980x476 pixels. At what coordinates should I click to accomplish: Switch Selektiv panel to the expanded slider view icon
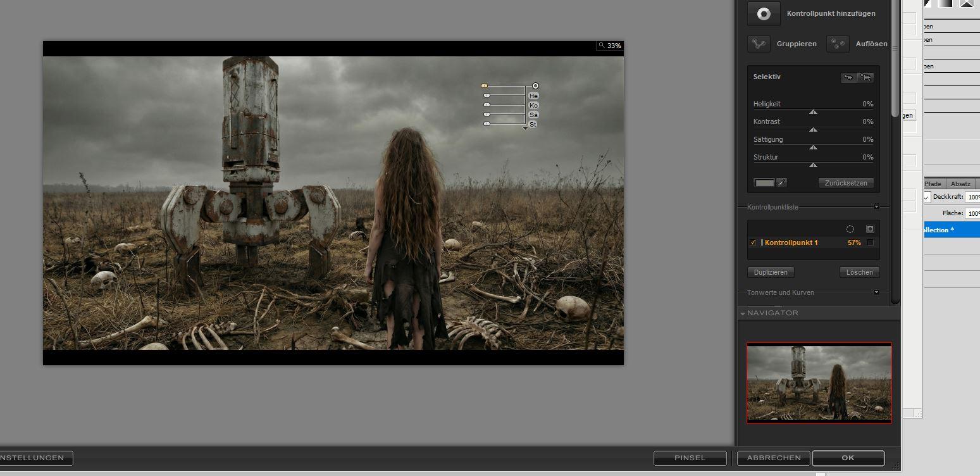tap(866, 77)
